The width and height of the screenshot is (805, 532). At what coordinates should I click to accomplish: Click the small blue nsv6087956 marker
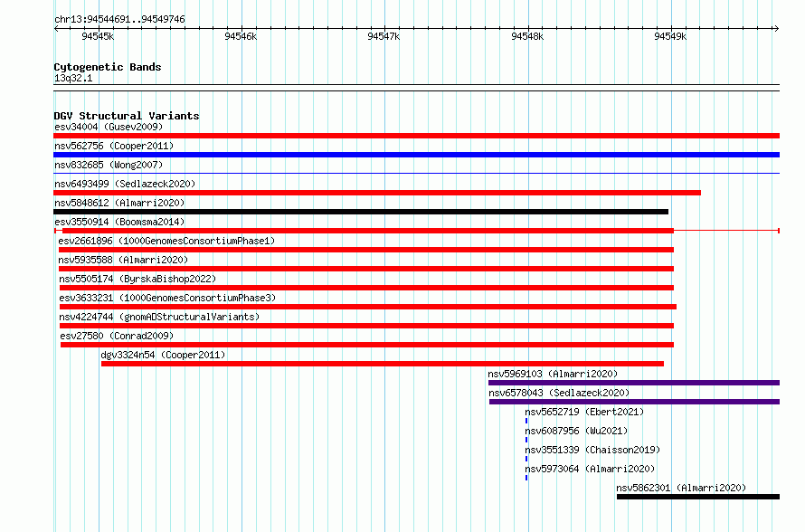coord(526,440)
